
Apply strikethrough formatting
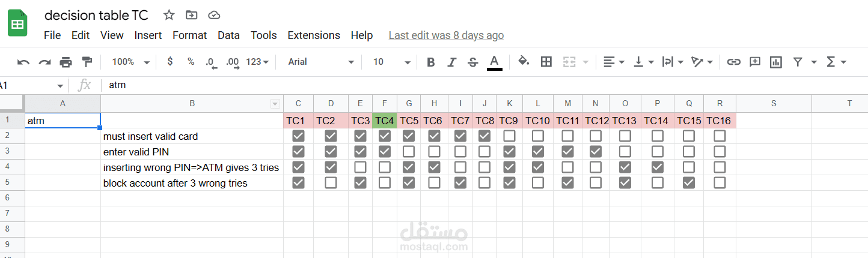[472, 62]
